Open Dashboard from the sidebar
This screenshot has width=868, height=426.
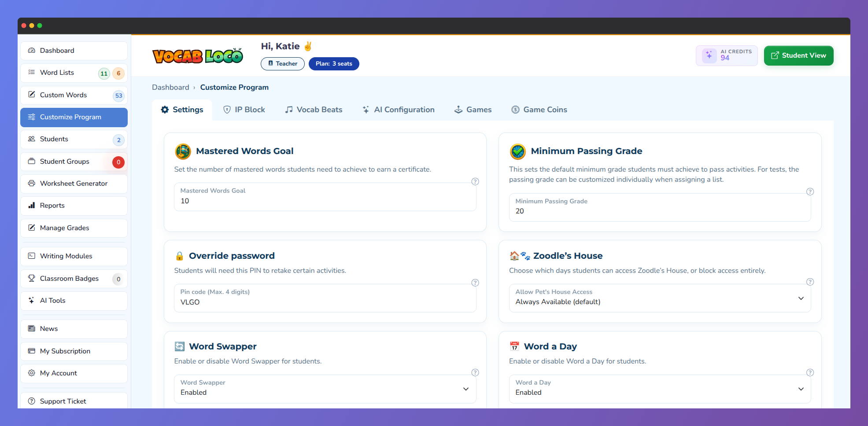74,51
